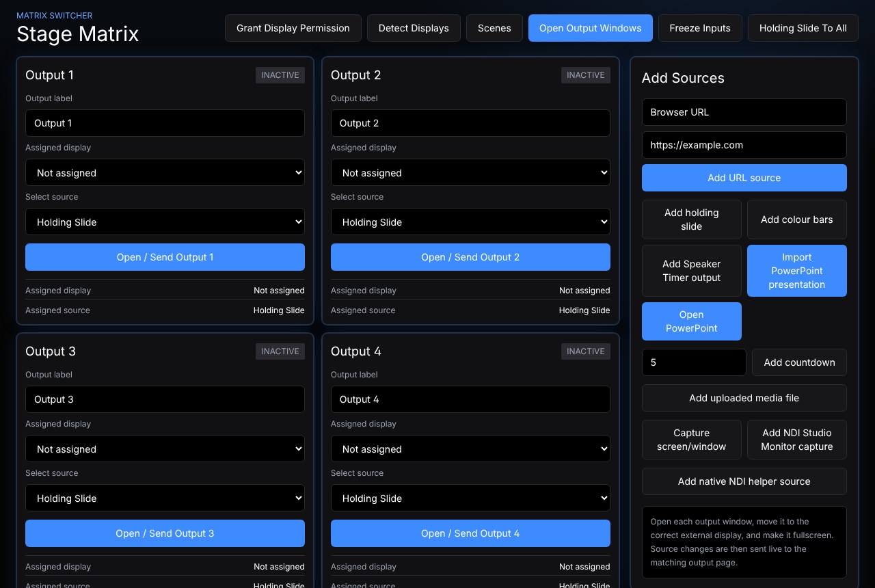Viewport: 875px width, 588px height.
Task: Add native NDI helper source
Action: click(744, 481)
